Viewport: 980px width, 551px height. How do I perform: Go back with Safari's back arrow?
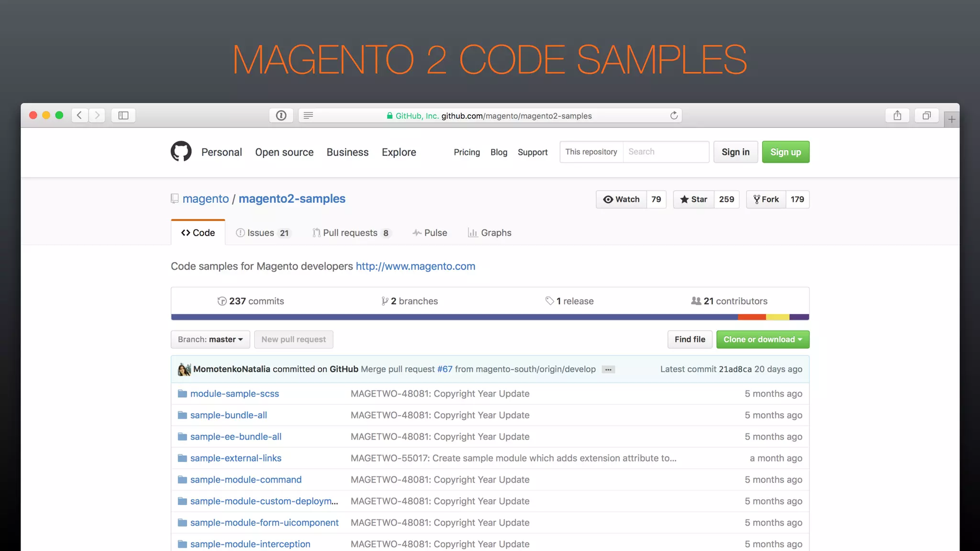[79, 115]
